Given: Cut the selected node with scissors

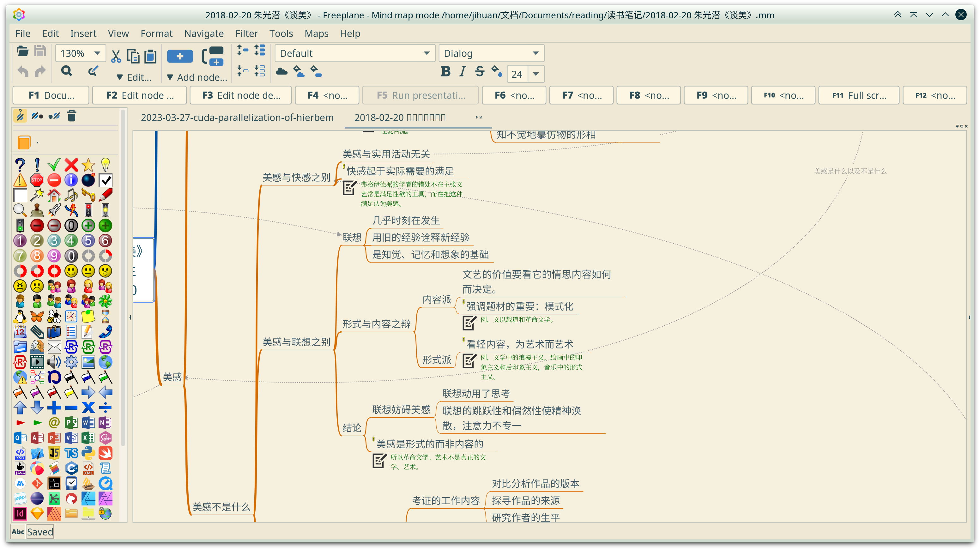Looking at the screenshot, I should pos(116,56).
